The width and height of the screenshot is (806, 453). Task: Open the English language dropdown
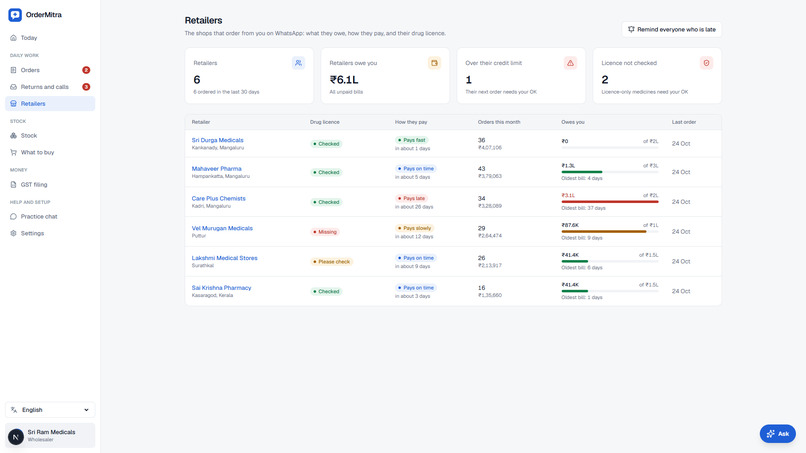click(x=50, y=410)
